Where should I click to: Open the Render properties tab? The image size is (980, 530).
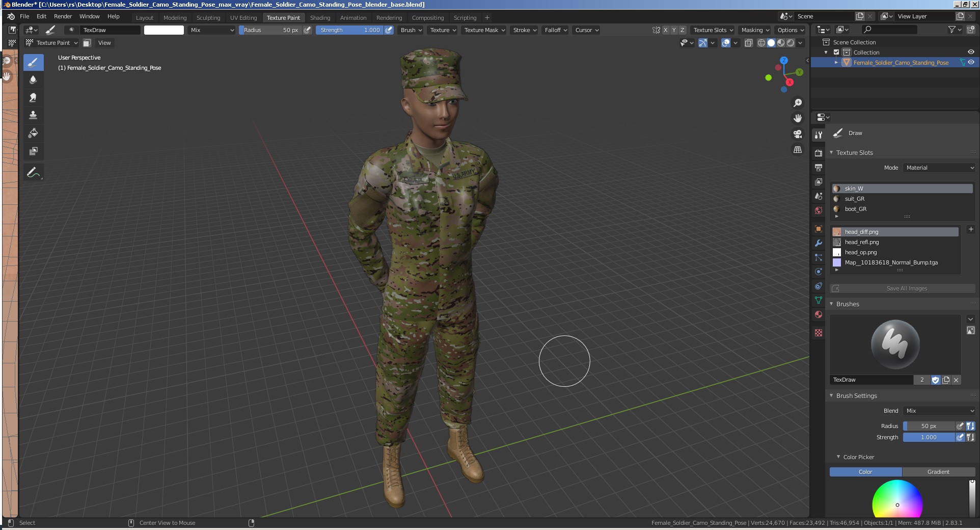click(819, 153)
